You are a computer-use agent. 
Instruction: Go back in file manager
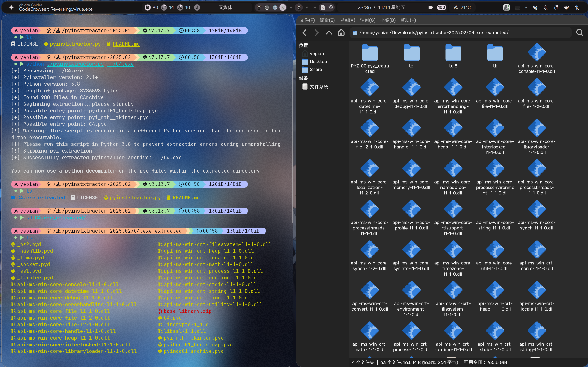(x=305, y=32)
